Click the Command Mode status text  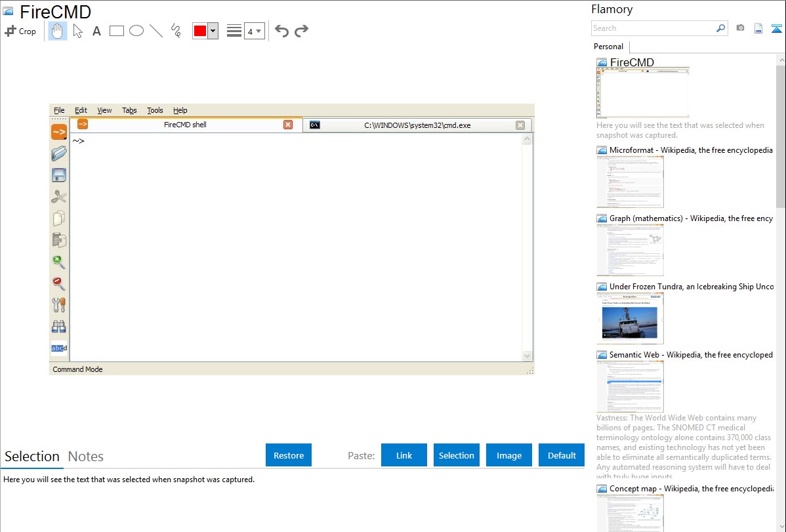click(x=77, y=369)
